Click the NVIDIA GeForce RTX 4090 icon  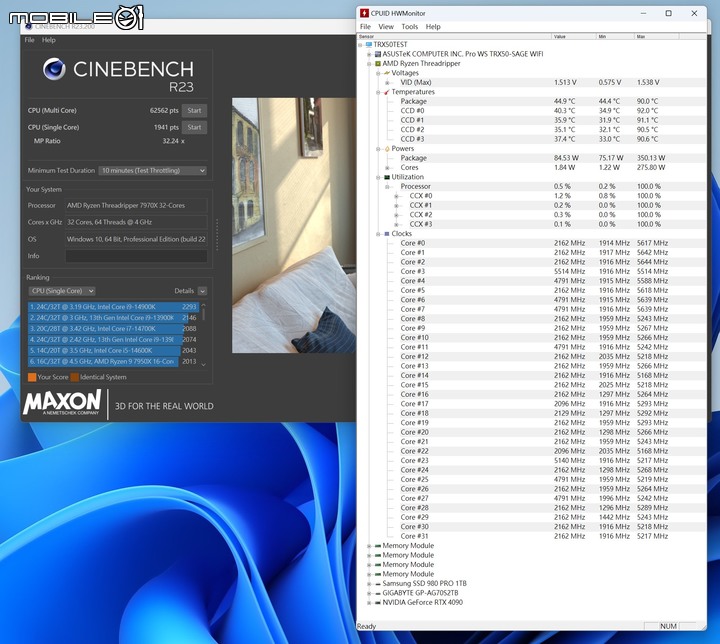378,603
